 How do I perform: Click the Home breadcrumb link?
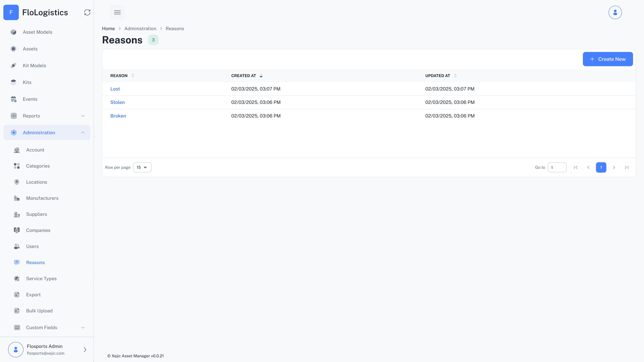(108, 28)
